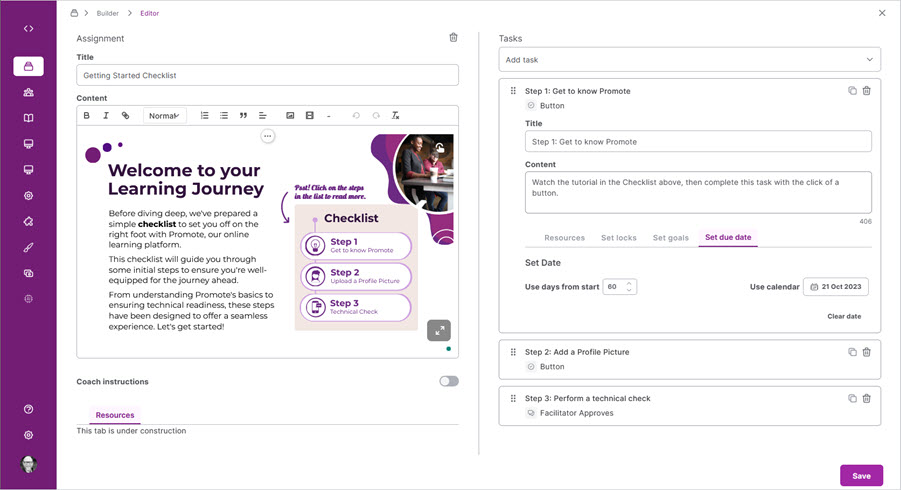Delete Step 3 task with its trash icon
Screen dimensions: 901x490
click(867, 398)
